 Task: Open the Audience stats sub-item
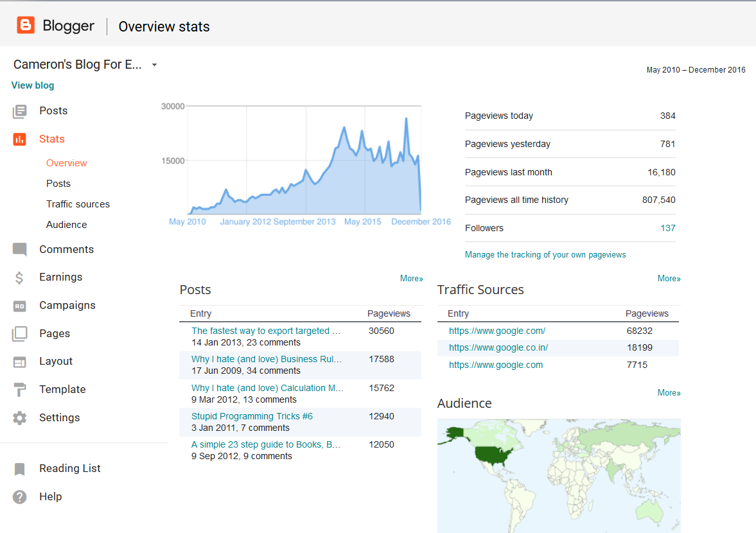coord(67,225)
